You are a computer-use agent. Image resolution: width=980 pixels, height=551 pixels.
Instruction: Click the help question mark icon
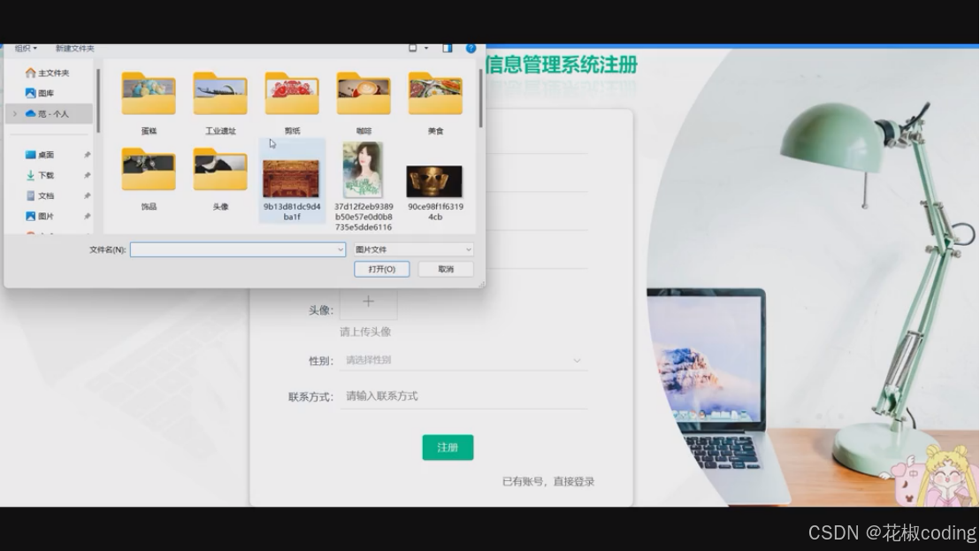coord(471,48)
